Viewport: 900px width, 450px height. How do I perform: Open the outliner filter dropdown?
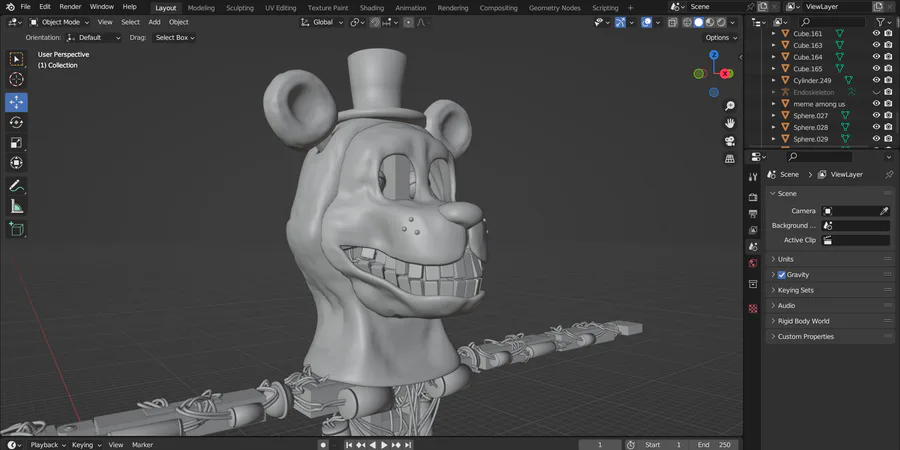(883, 22)
